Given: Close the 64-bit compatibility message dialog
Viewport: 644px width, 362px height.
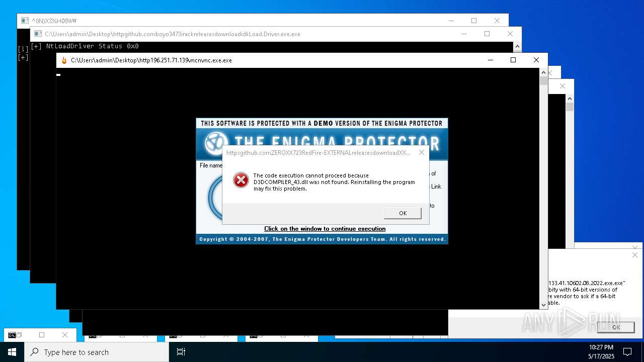Looking at the screenshot, I should pyautogui.click(x=635, y=255).
